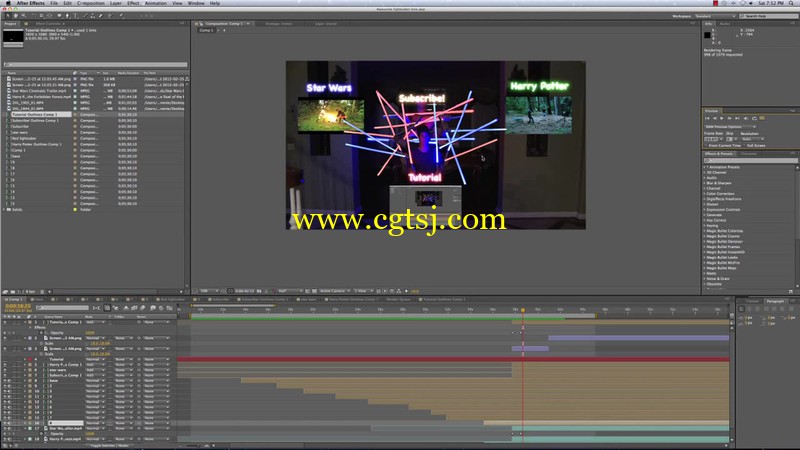Open viewer resolution Half dropdown
The height and width of the screenshot is (450, 800).
289,291
